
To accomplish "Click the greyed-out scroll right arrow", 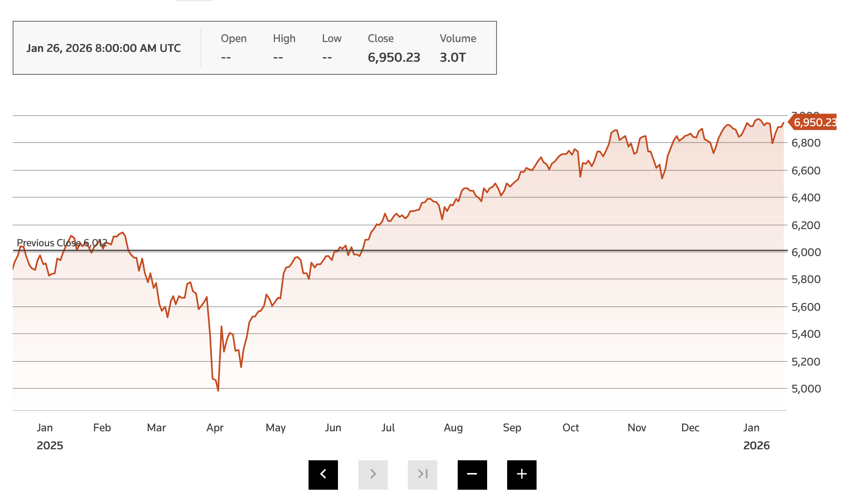I will point(373,475).
